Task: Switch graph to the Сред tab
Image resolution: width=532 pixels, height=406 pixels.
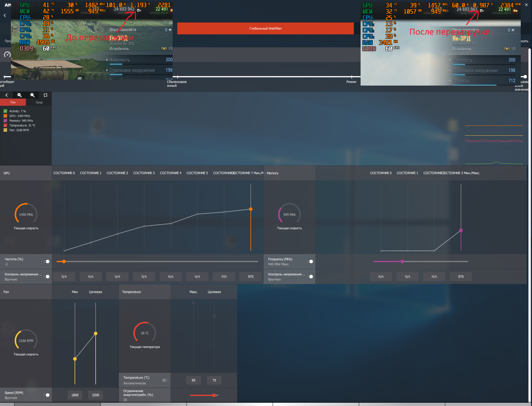Action: point(39,102)
